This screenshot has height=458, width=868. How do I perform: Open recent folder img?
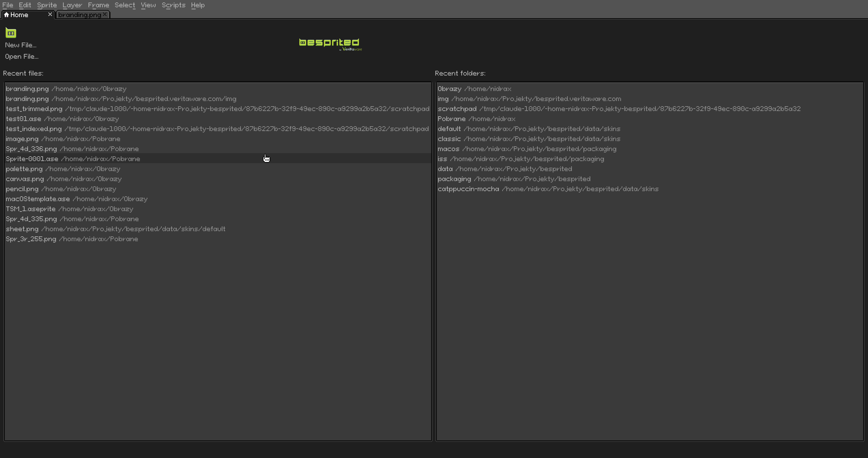(650, 99)
